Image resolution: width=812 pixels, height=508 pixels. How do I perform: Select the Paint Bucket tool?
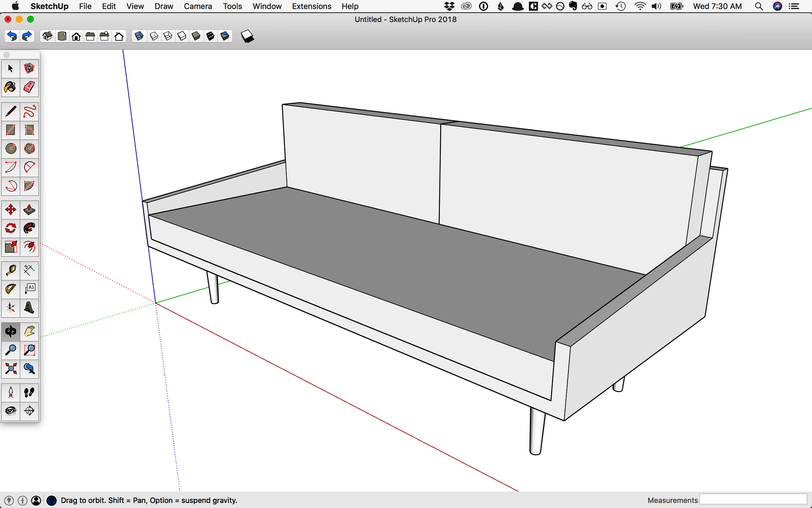point(11,87)
